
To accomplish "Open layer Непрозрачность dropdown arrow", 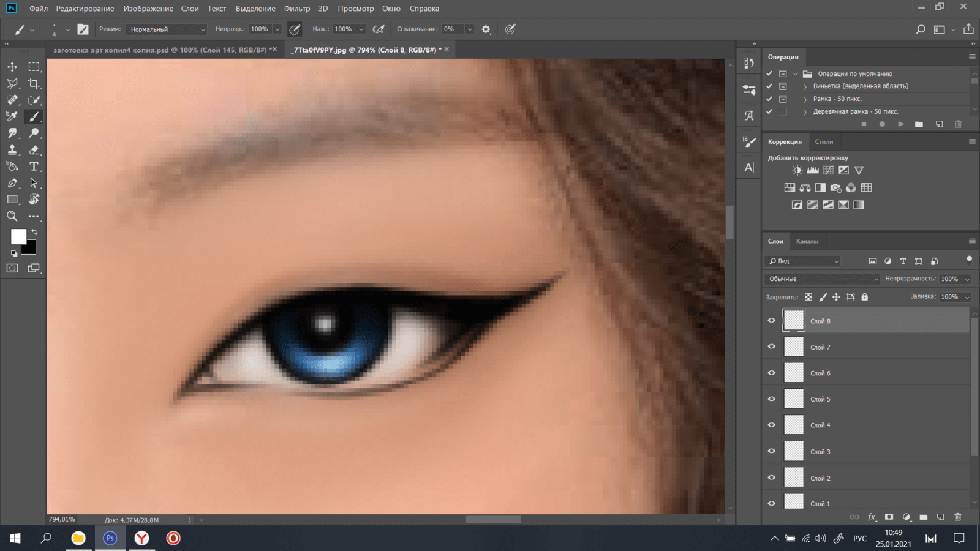I will pyautogui.click(x=967, y=279).
